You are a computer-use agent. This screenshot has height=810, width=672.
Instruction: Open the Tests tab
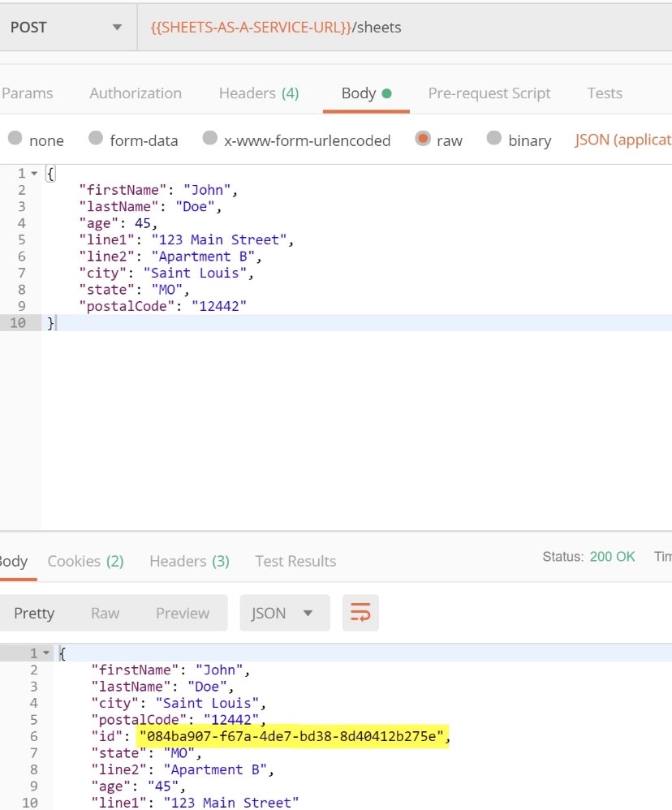click(x=604, y=93)
